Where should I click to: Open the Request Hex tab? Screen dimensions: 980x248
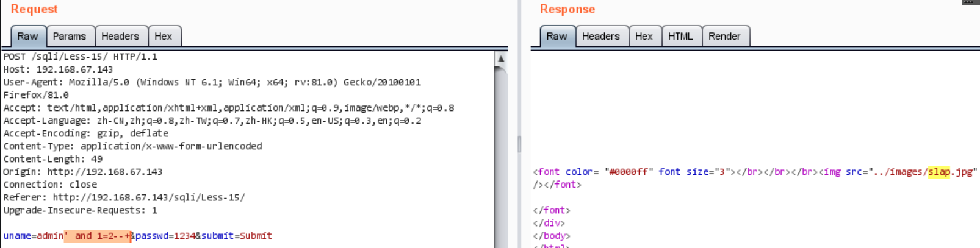pos(164,37)
